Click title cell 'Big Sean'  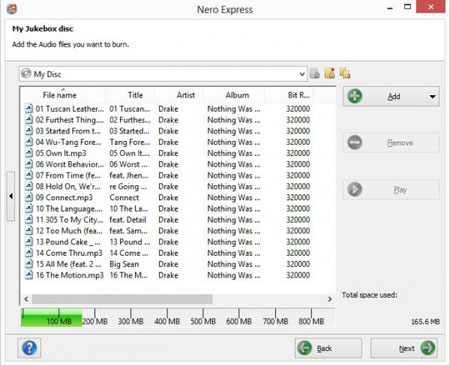(124, 264)
